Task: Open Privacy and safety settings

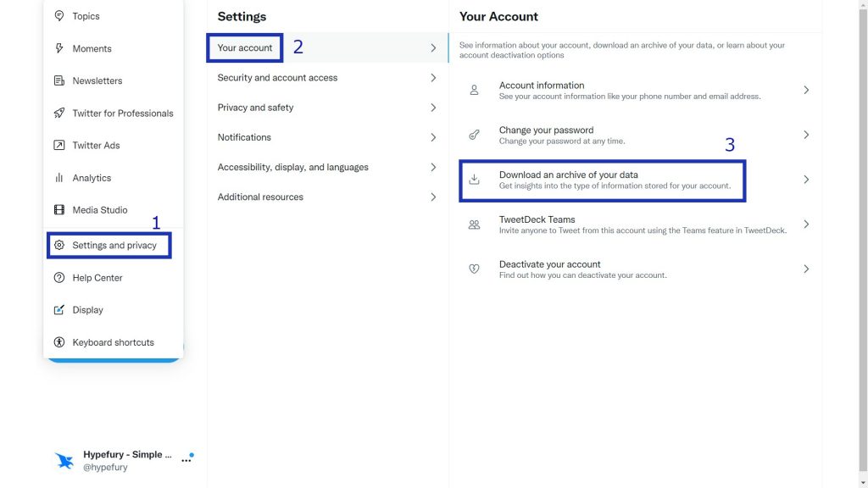Action: tap(255, 108)
